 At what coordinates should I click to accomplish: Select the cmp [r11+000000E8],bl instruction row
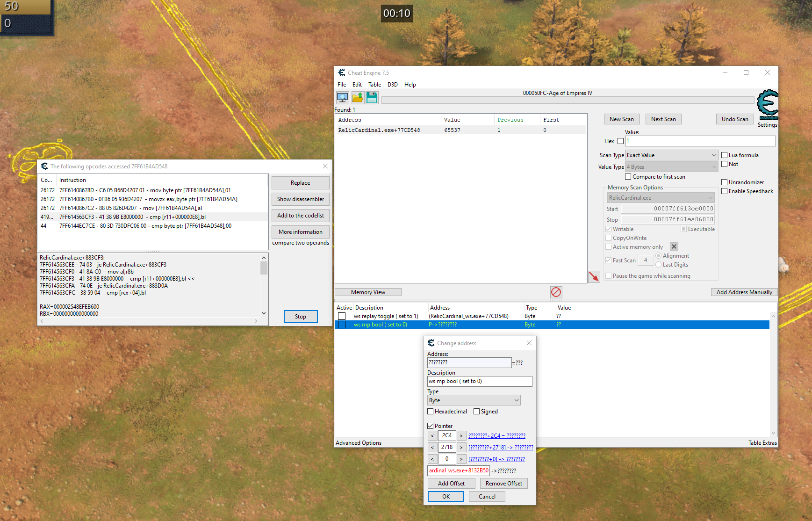[x=153, y=217]
